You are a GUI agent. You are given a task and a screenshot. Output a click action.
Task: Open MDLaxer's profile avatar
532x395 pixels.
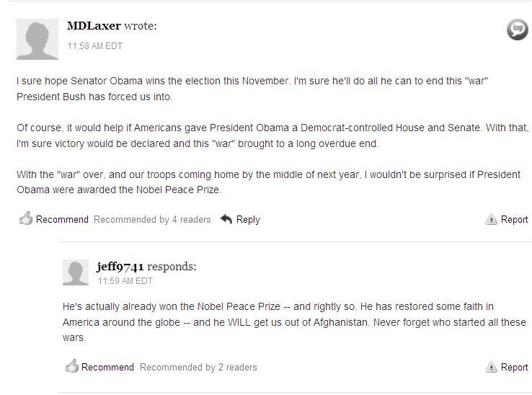pyautogui.click(x=37, y=39)
